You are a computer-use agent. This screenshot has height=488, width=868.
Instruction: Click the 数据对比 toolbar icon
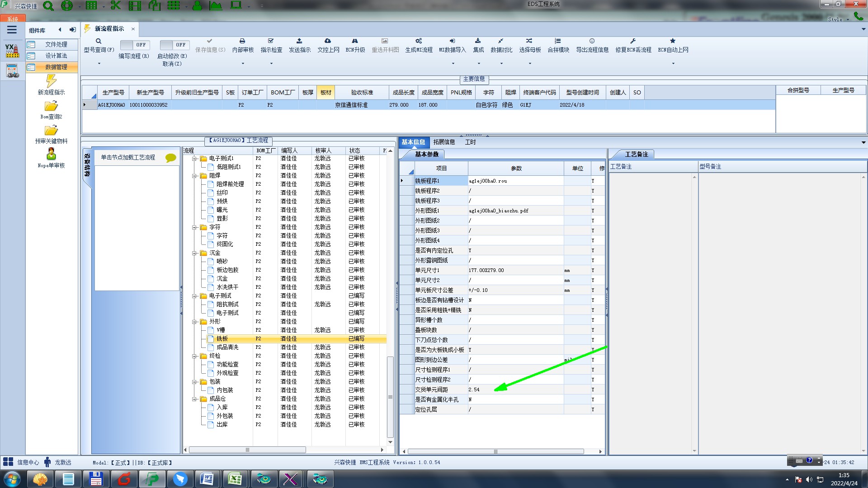coord(501,41)
